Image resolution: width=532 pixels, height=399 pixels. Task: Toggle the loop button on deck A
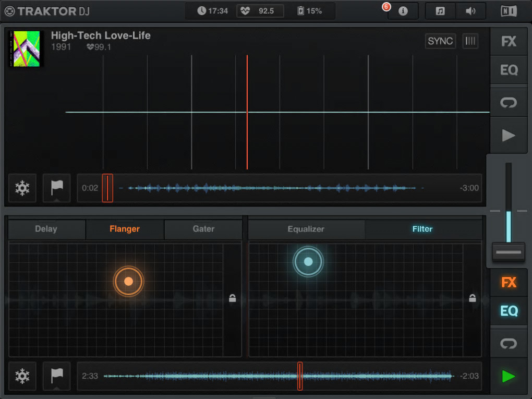509,102
